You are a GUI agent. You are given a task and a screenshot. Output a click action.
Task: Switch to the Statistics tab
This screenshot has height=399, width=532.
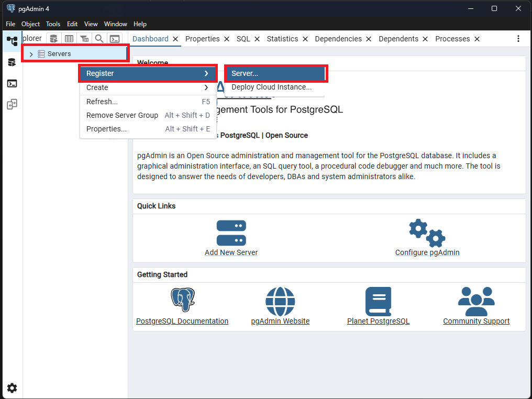(283, 39)
